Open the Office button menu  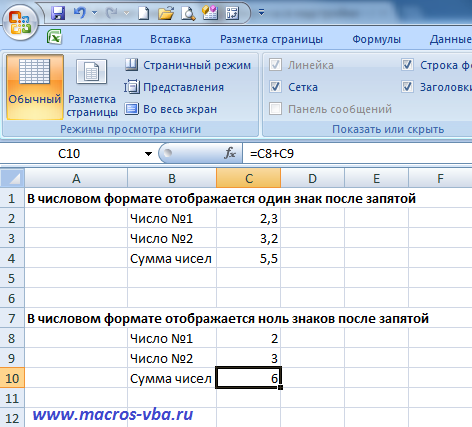point(20,23)
